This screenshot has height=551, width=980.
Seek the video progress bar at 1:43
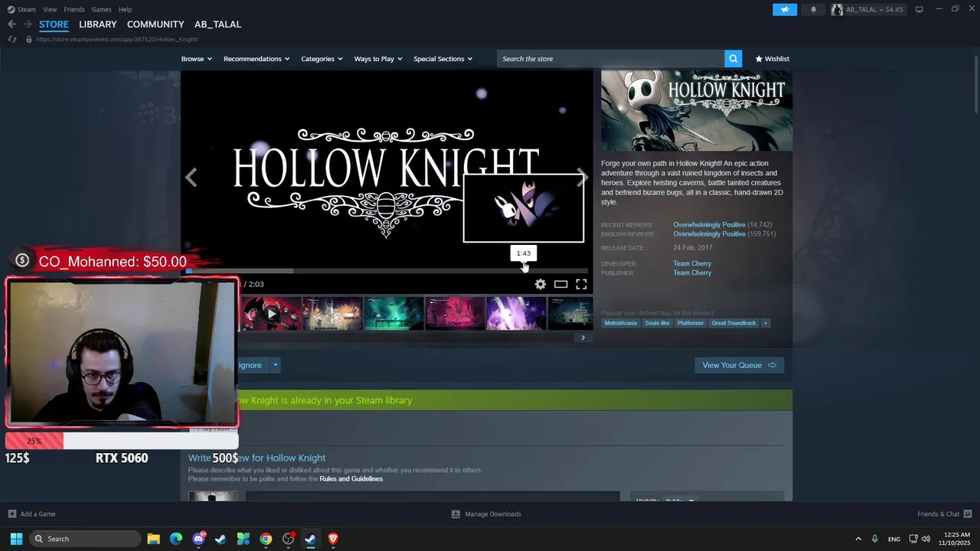click(x=524, y=271)
